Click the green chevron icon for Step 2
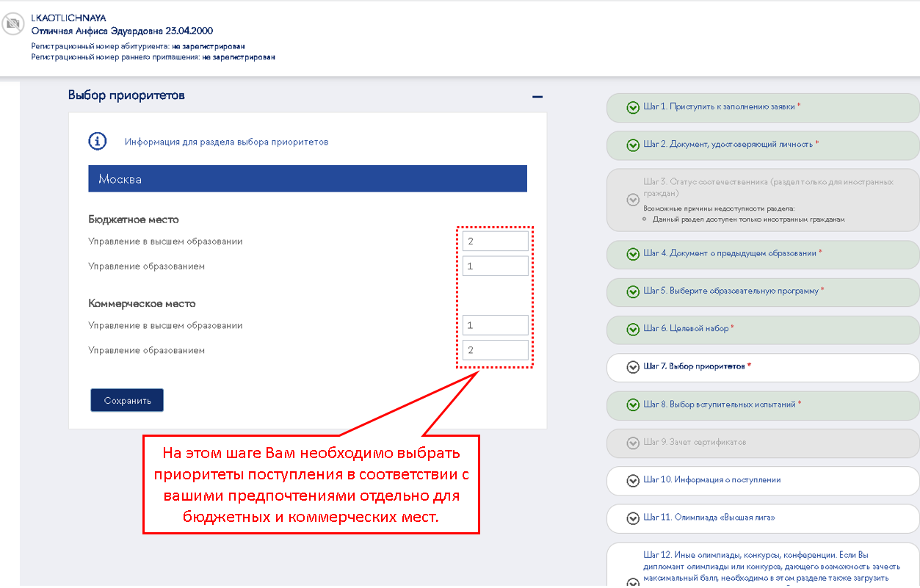 pyautogui.click(x=632, y=145)
